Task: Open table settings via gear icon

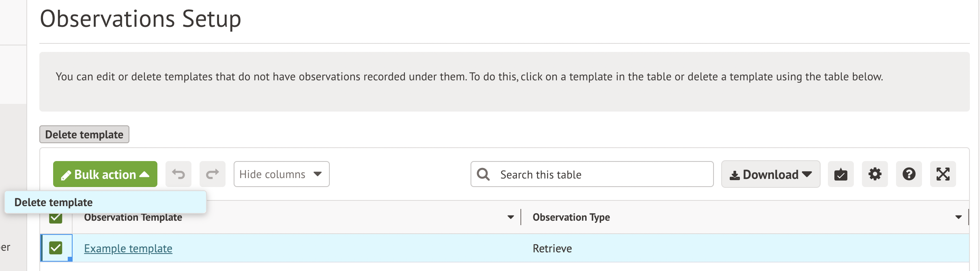Action: (875, 174)
